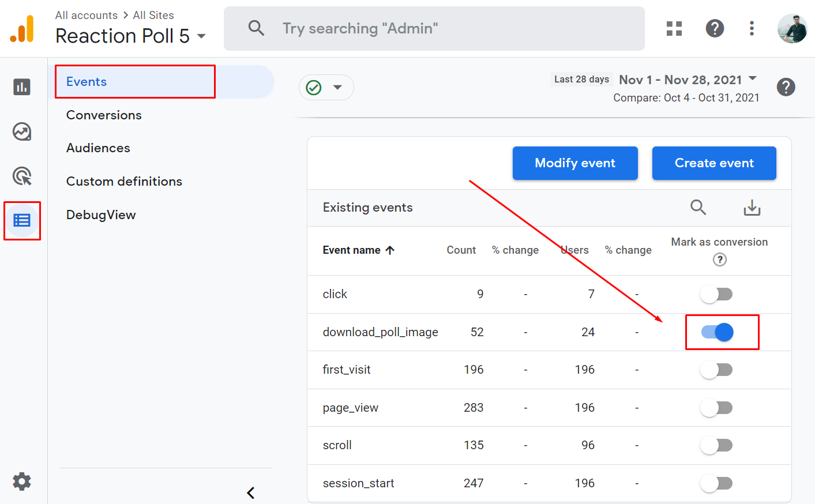Turn off download_poll_image conversion toggle
815x504 pixels.
pyautogui.click(x=717, y=332)
